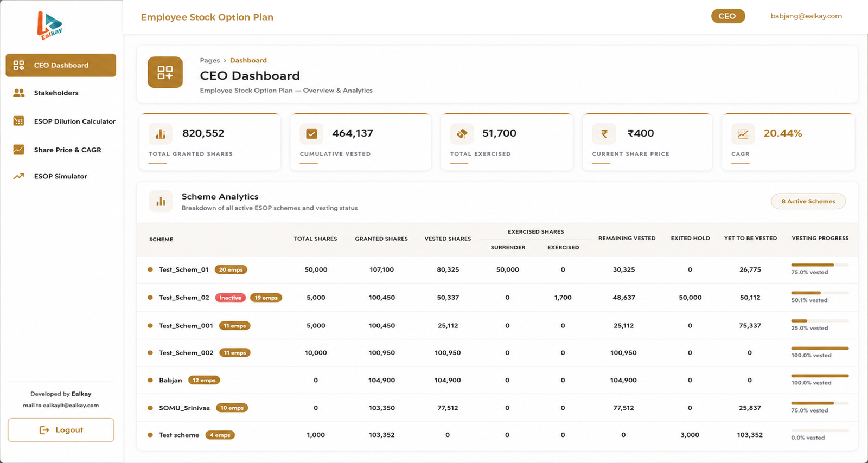Click the Logout button
This screenshot has width=868, height=463.
[61, 430]
